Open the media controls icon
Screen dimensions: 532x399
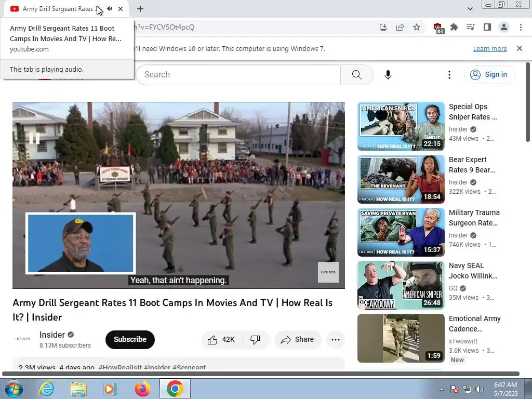pos(471,27)
